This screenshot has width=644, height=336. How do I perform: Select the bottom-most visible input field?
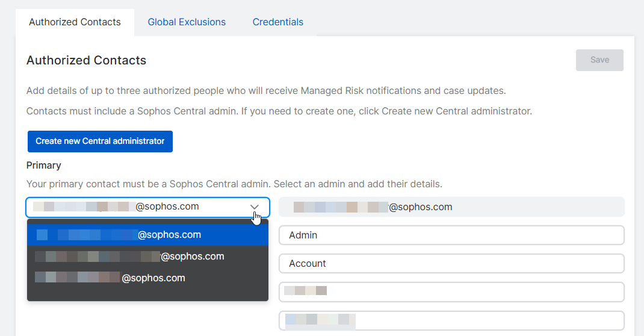click(451, 320)
